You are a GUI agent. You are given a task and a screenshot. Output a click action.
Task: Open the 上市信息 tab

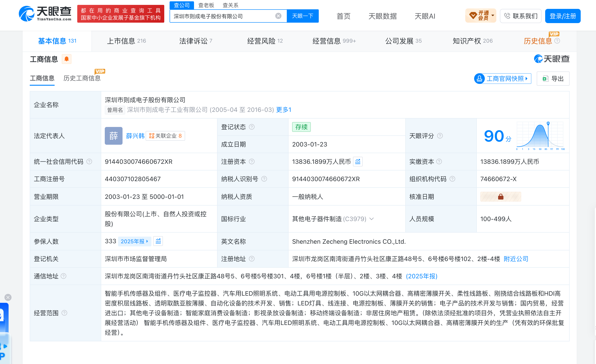click(127, 41)
